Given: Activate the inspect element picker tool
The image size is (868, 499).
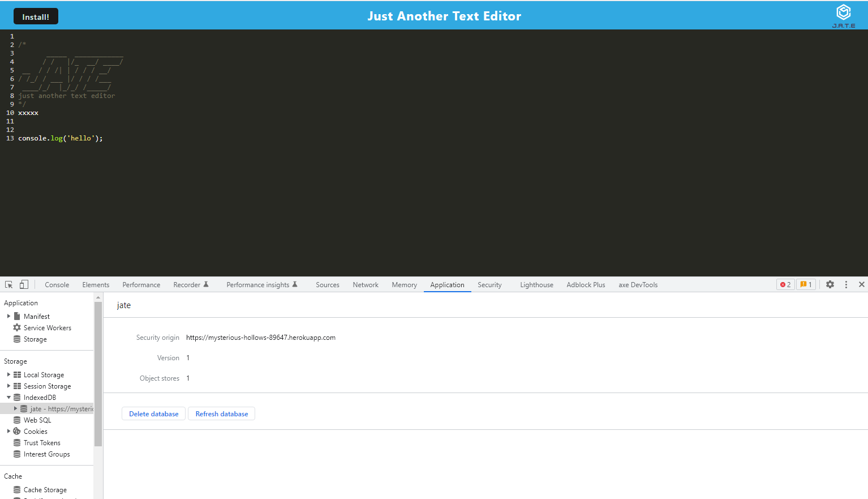Looking at the screenshot, I should click(8, 284).
